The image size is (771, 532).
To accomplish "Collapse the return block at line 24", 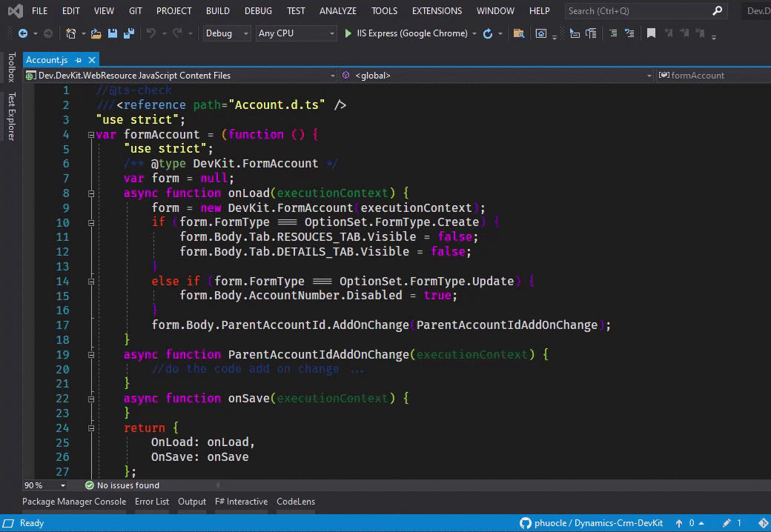I will [x=91, y=428].
